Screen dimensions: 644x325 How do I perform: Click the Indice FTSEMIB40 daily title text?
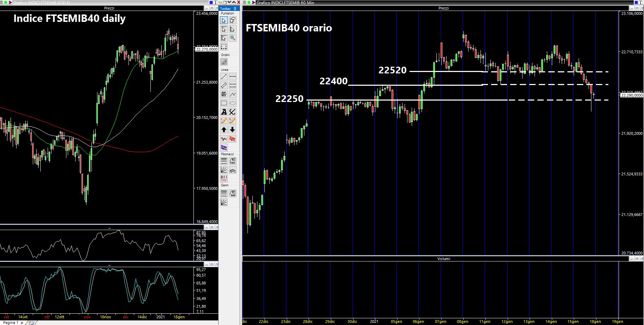click(x=70, y=18)
